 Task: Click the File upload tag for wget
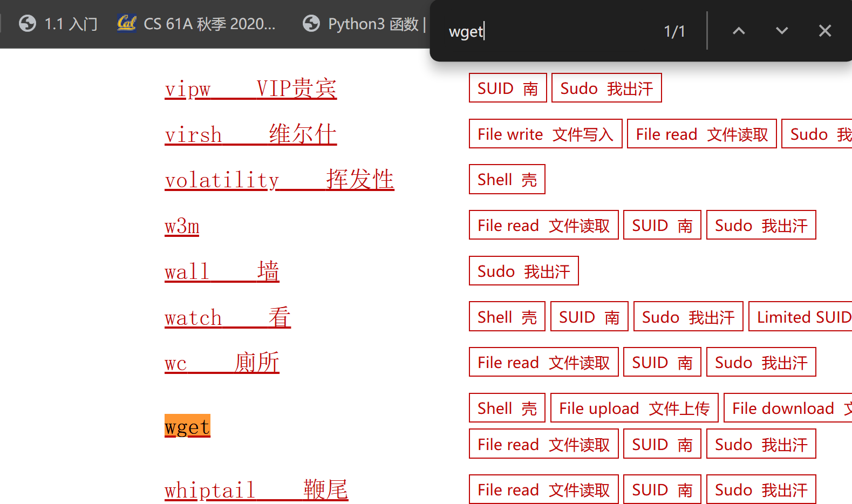[634, 408]
